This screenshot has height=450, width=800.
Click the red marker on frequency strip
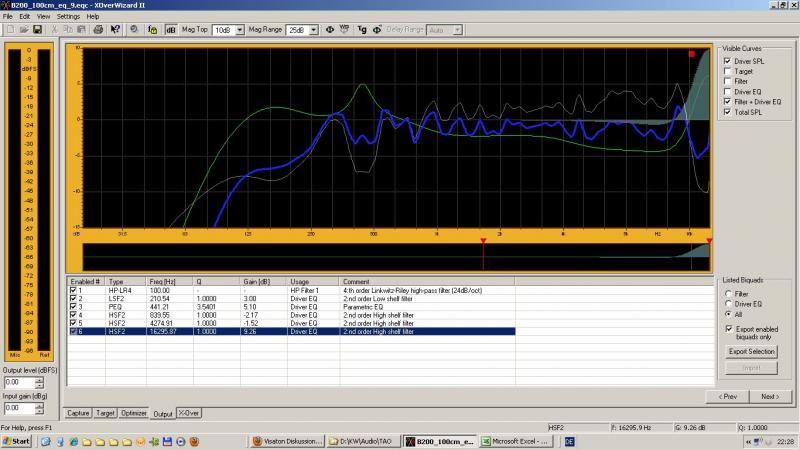pos(483,242)
